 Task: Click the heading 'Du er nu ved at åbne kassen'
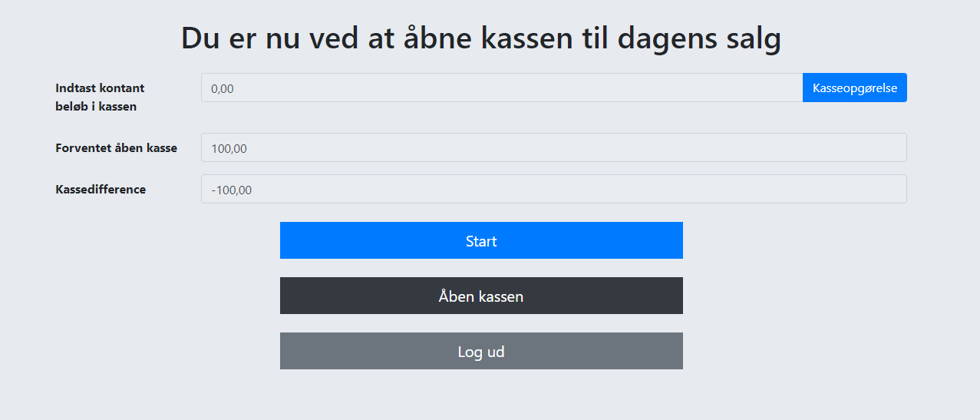[x=481, y=38]
